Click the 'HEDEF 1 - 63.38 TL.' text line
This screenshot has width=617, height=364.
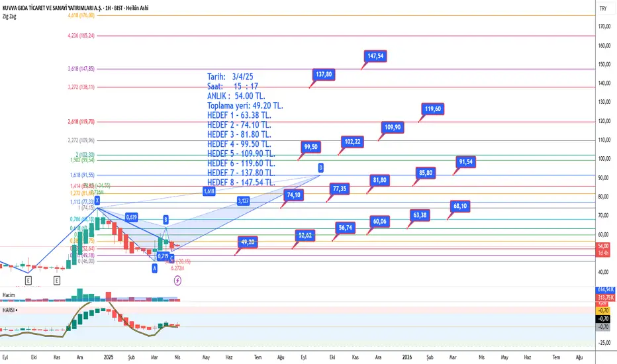pyautogui.click(x=239, y=115)
